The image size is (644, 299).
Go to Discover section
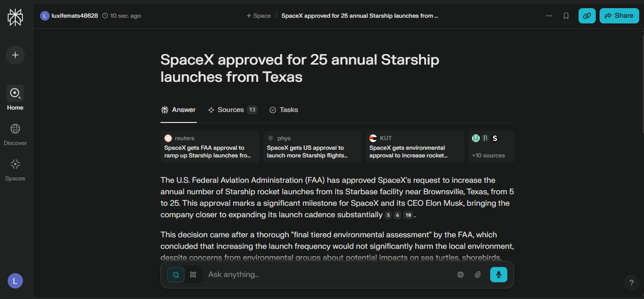15,134
